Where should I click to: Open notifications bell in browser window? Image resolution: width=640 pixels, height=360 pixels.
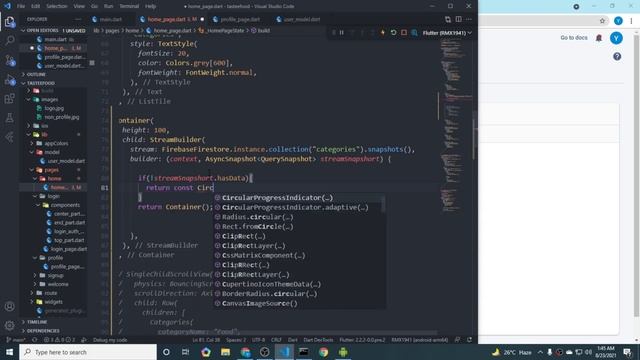click(598, 38)
